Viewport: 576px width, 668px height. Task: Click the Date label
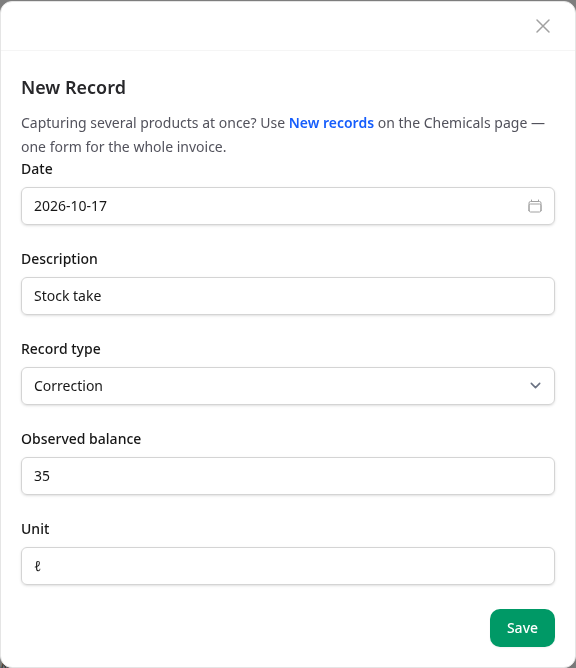pyautogui.click(x=37, y=169)
